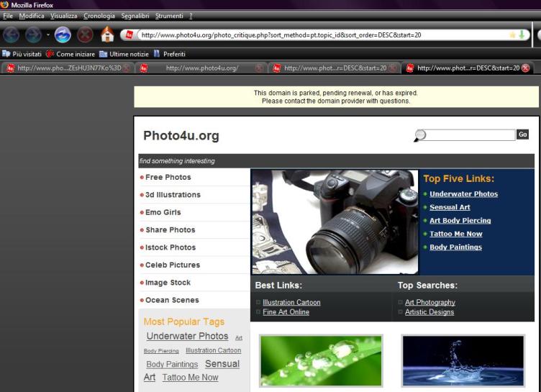Click the Stop loading button
This screenshot has width=541, height=392.
[x=83, y=35]
